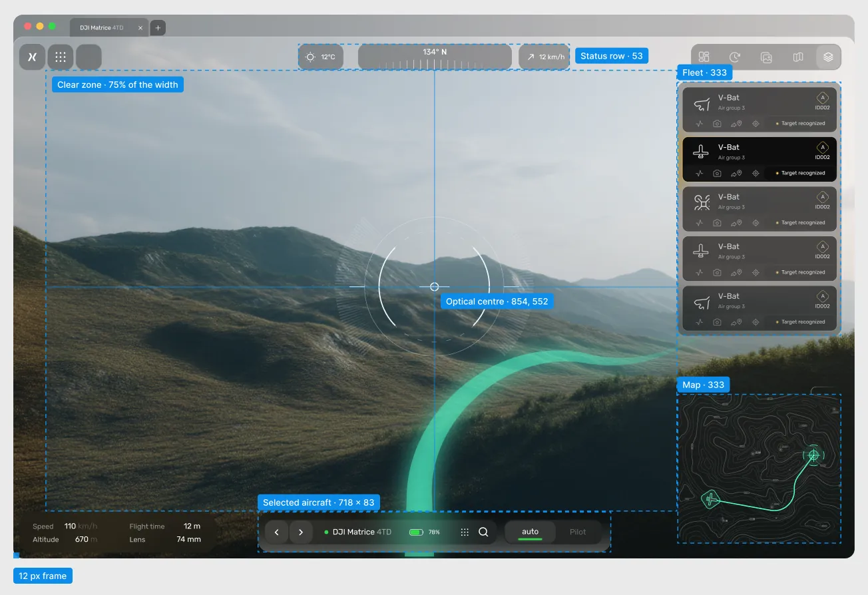Viewport: 868px width, 595px height.
Task: Click the DJI Matrice 4TD name in bottom bar
Action: point(362,532)
